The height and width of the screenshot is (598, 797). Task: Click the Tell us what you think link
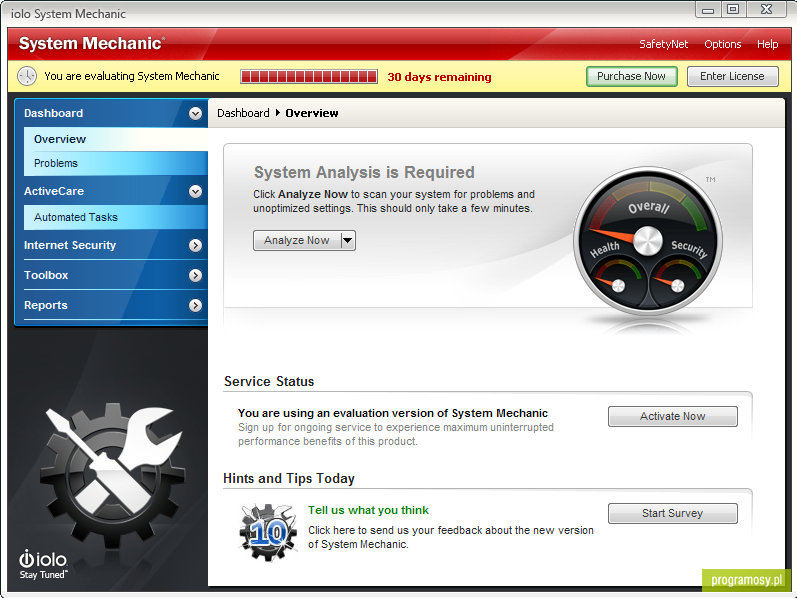(368, 510)
